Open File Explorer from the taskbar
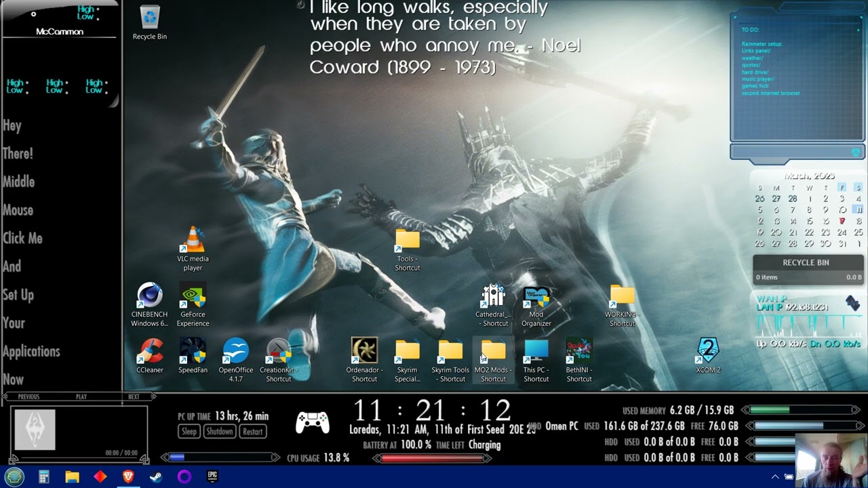Image resolution: width=868 pixels, height=488 pixels. click(72, 476)
